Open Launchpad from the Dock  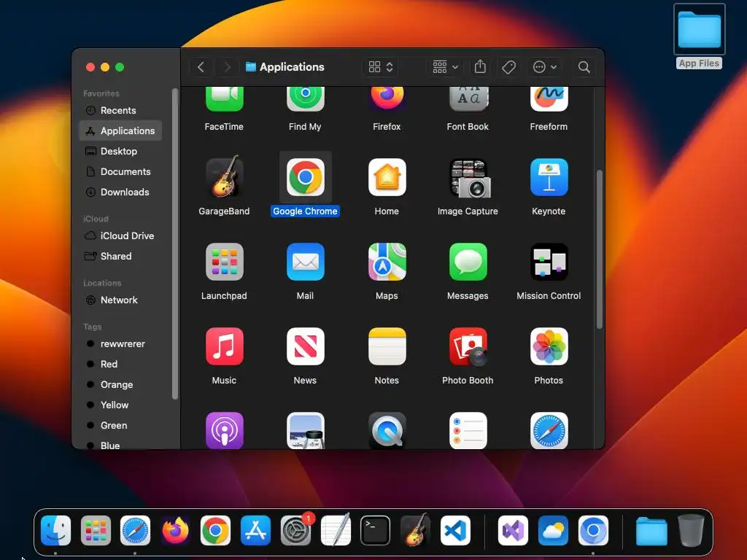96,530
